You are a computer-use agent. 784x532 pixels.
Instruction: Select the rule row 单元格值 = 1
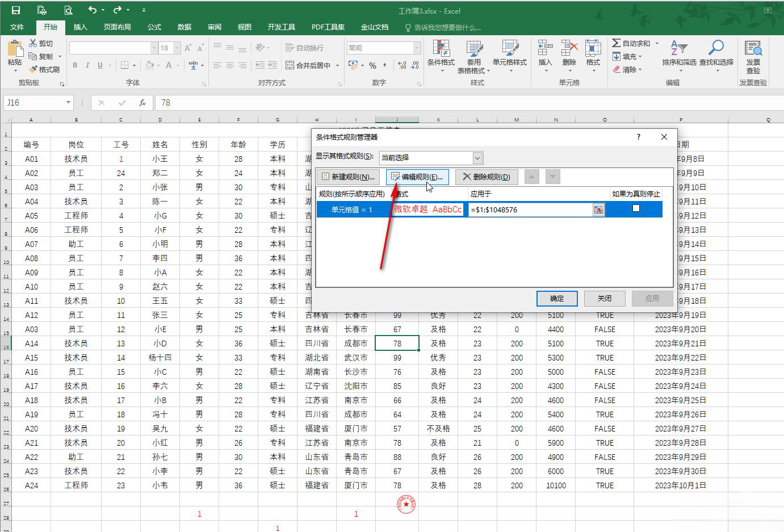pos(489,210)
